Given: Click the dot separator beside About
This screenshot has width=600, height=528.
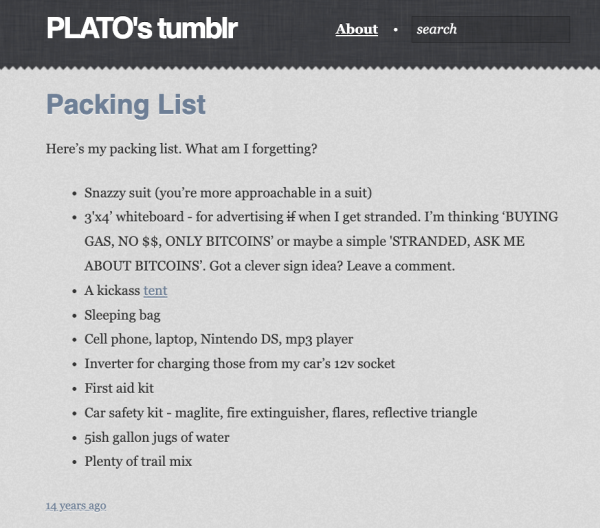Looking at the screenshot, I should (396, 30).
